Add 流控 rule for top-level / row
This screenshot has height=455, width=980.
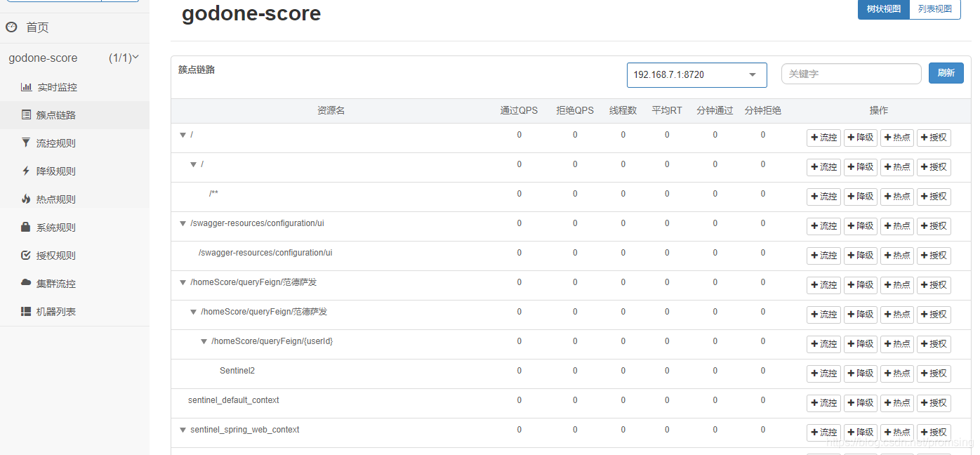[x=823, y=138]
